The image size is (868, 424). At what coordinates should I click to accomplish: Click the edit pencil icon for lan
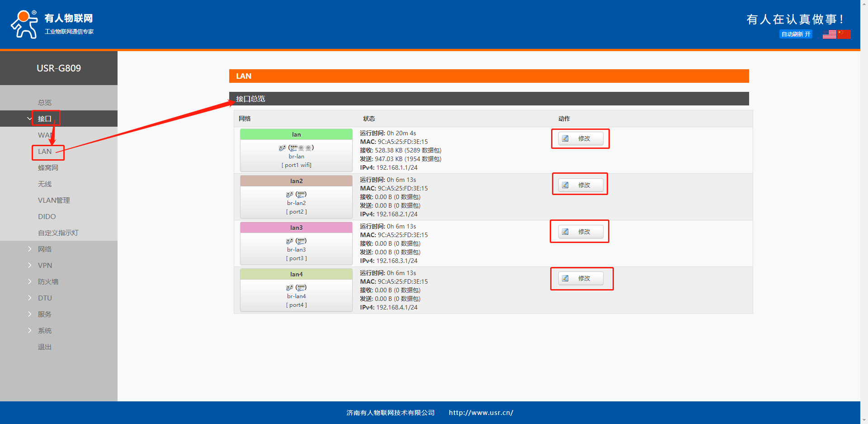(x=565, y=138)
